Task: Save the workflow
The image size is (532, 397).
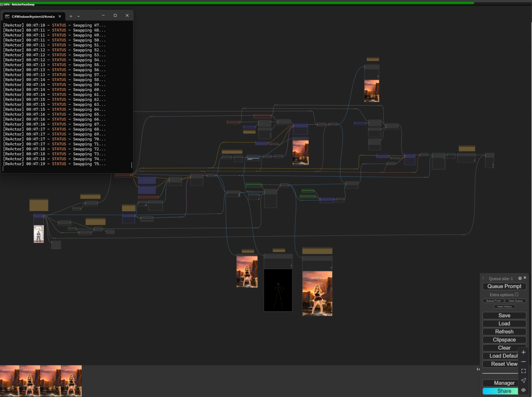Action: (x=504, y=316)
